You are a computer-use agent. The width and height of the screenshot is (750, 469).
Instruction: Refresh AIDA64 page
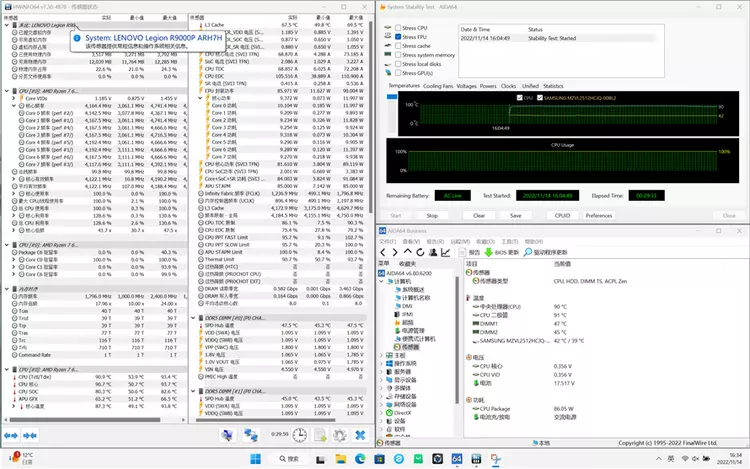(420, 252)
